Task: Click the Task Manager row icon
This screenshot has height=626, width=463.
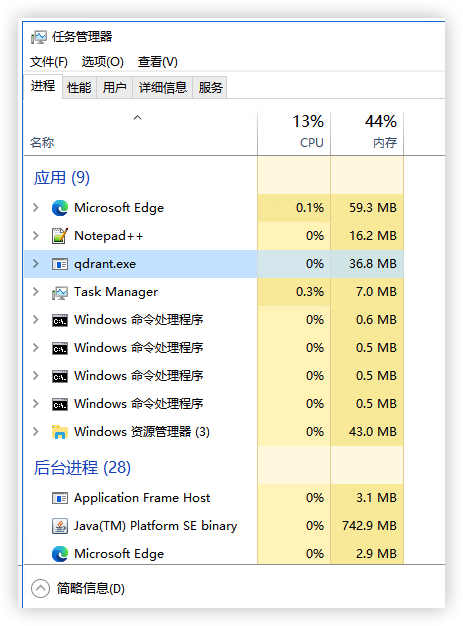Action: point(60,293)
